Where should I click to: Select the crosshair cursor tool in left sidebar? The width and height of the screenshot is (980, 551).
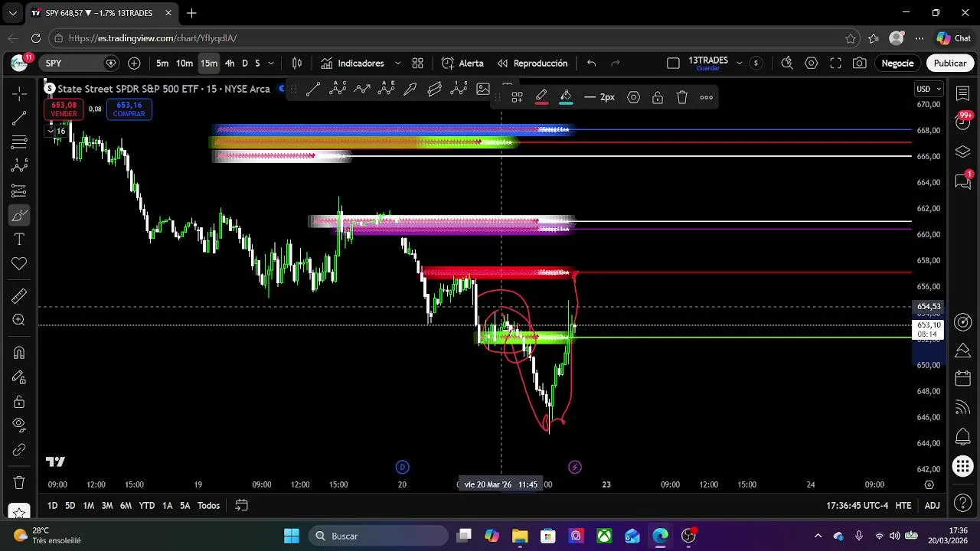click(19, 93)
